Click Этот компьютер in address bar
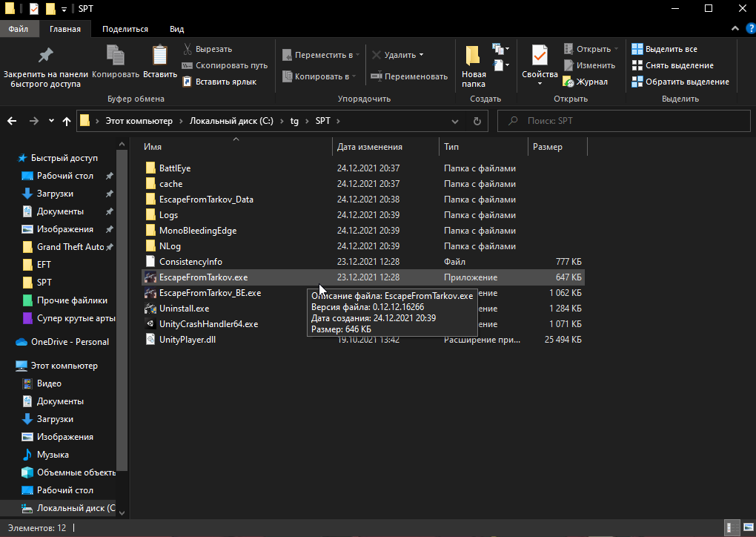Screen dimensions: 756x537 click(x=139, y=121)
